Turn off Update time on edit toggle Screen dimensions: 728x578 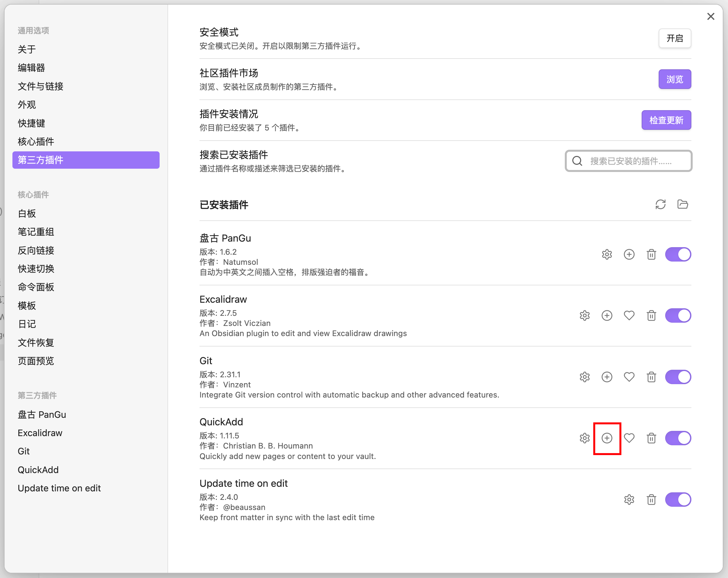pos(678,499)
